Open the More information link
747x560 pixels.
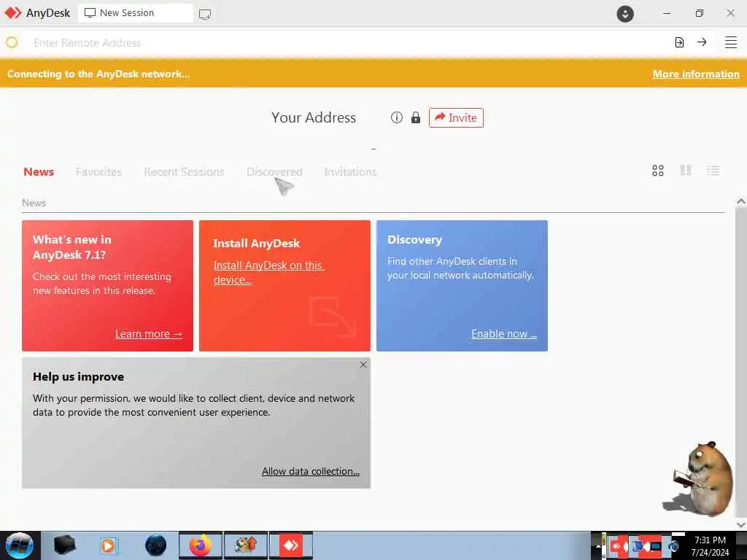[696, 74]
